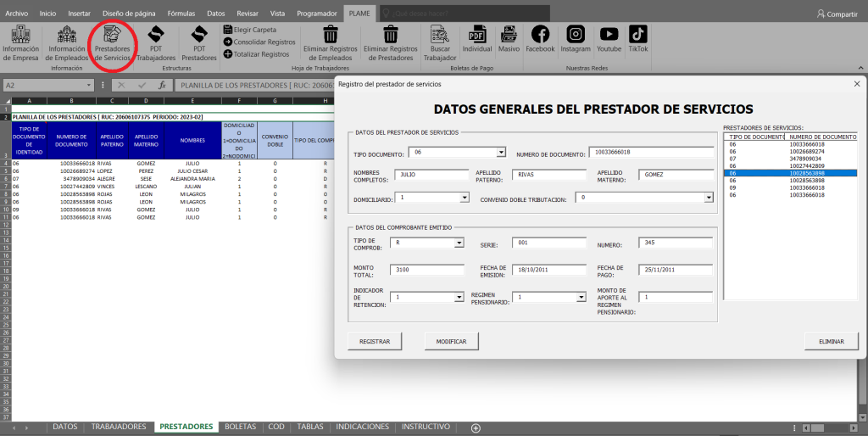868x436 pixels.
Task: Select the BOLETAS sheet tab
Action: [x=240, y=427]
